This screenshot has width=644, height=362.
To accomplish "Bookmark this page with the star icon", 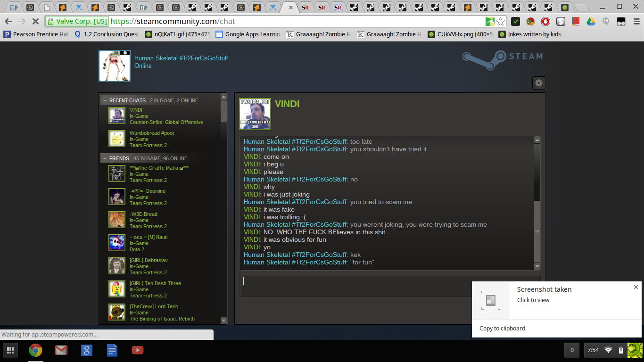I will [501, 22].
